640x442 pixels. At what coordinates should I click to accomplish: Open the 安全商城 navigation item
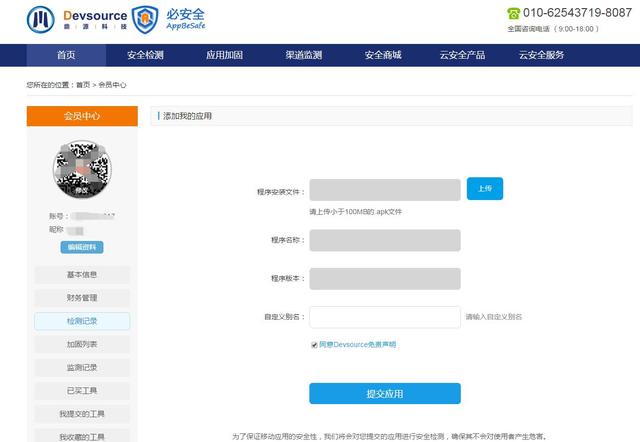[382, 55]
